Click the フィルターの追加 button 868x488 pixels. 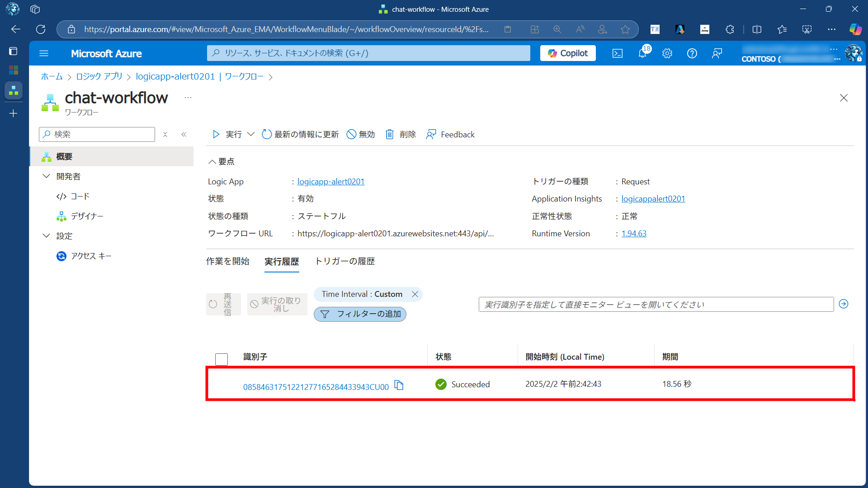point(360,314)
